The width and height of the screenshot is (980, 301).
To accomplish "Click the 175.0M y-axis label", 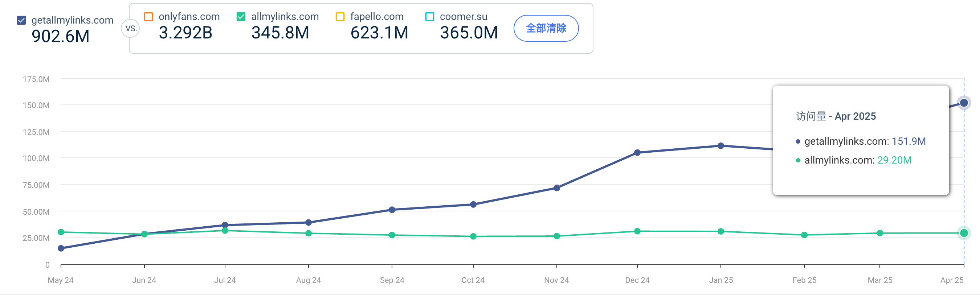I will pyautogui.click(x=36, y=79).
